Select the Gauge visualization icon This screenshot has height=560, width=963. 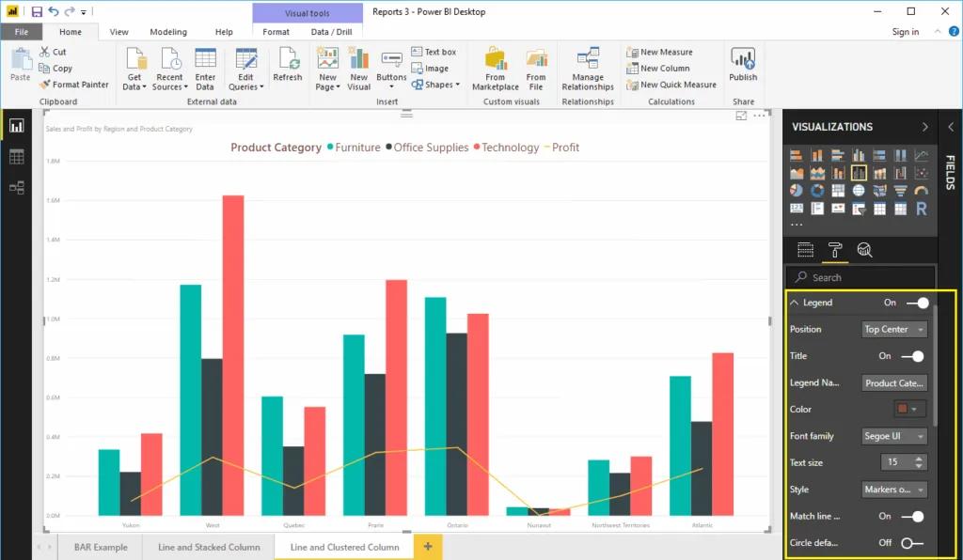[x=921, y=190]
